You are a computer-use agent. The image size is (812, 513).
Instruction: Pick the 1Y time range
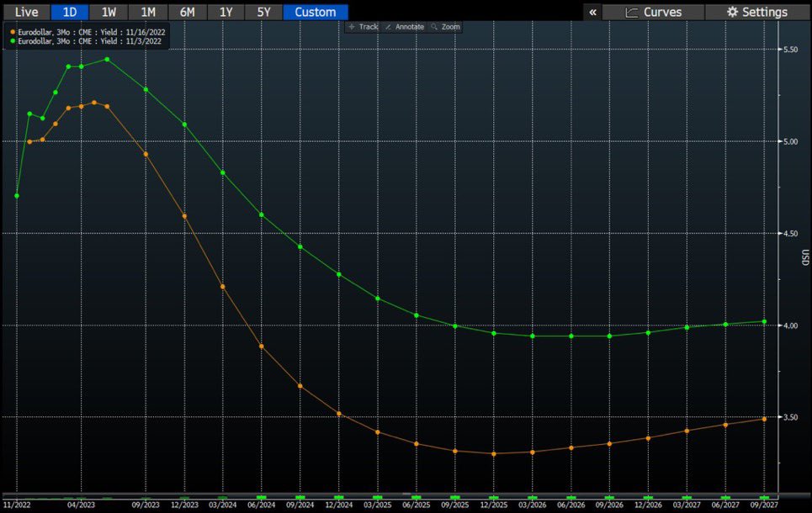click(226, 12)
